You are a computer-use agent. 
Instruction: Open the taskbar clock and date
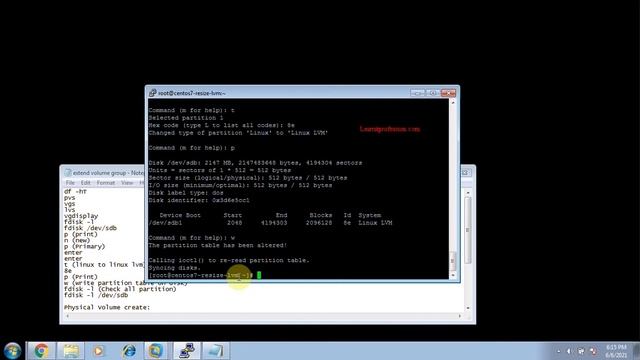point(616,351)
